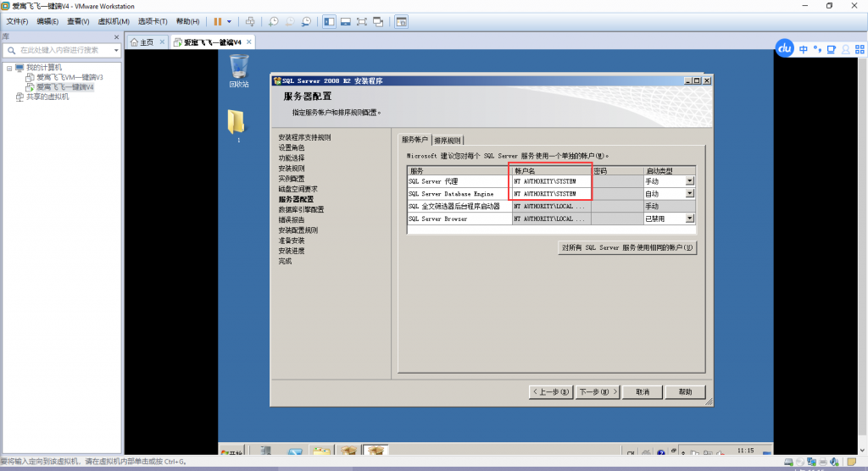This screenshot has width=868, height=471.
Task: Click the 帮助 help button
Action: 685,392
